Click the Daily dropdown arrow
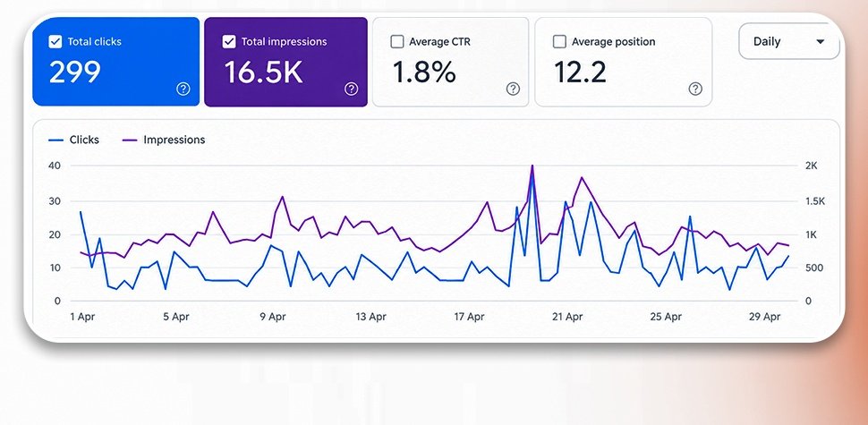The width and height of the screenshot is (868, 425). [x=821, y=42]
